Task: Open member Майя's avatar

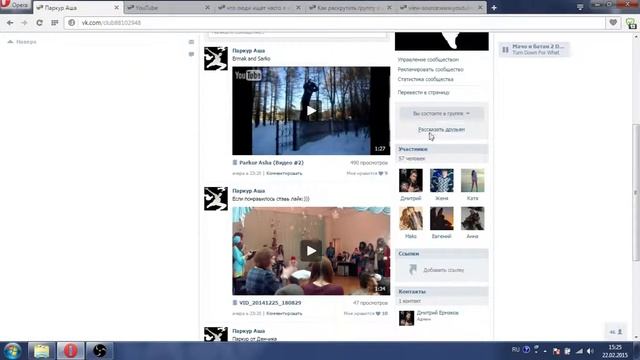Action: click(x=411, y=218)
